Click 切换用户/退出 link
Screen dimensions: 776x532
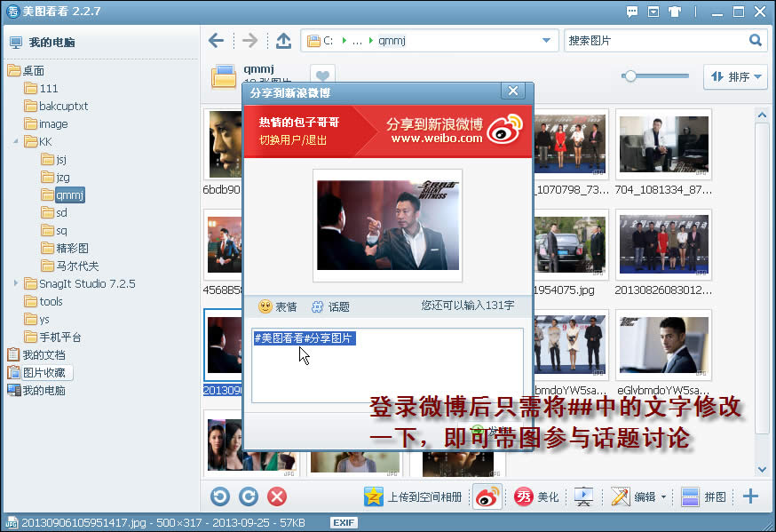293,140
